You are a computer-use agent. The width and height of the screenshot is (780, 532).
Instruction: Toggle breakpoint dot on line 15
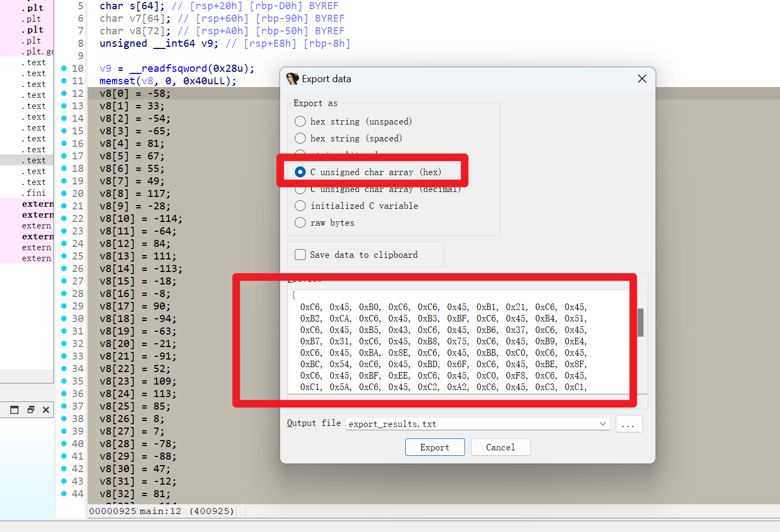point(64,131)
